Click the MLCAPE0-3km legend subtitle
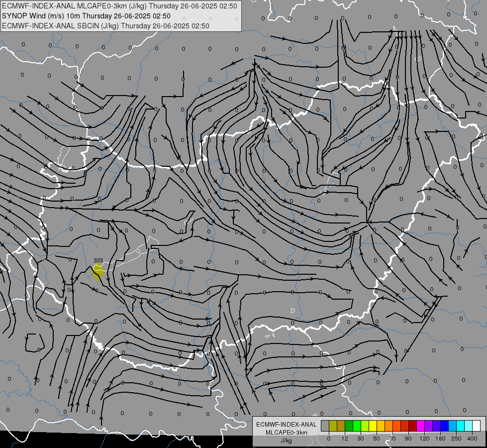 pyautogui.click(x=286, y=433)
